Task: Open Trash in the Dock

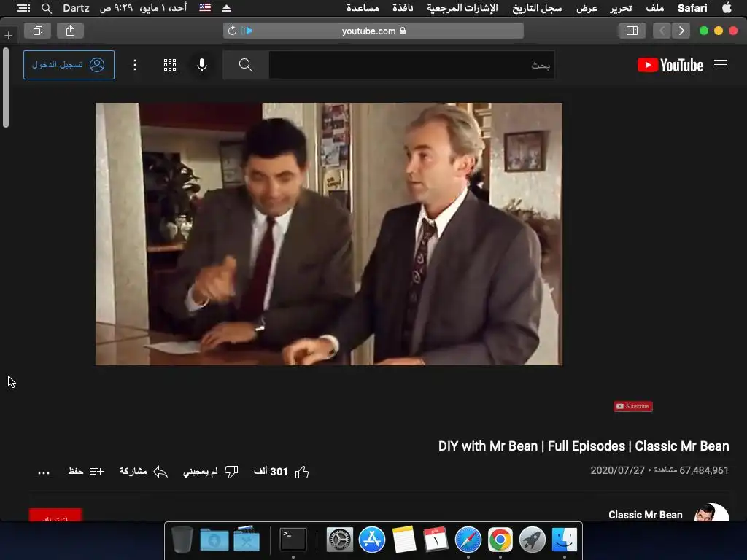Action: click(182, 540)
